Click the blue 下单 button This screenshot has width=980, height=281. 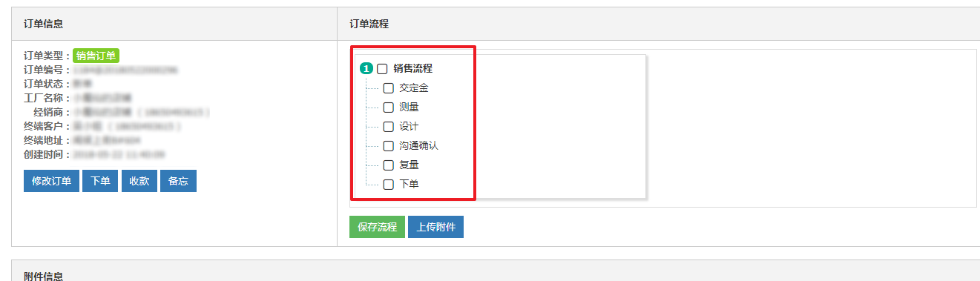[100, 182]
